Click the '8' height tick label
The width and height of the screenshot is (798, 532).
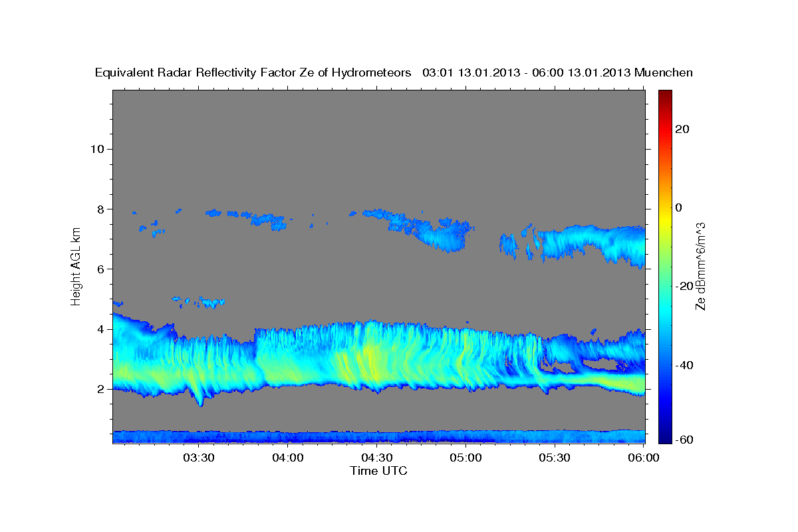100,209
